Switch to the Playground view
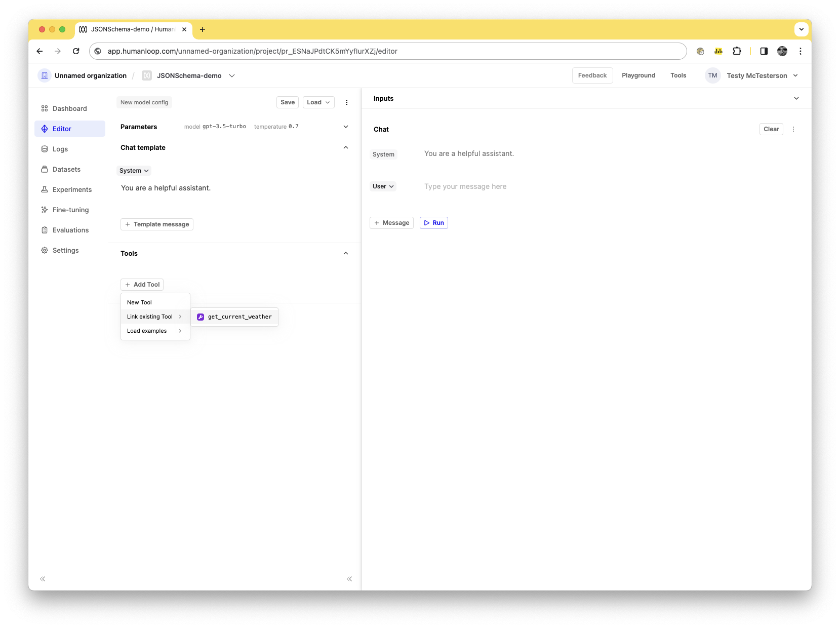 [x=638, y=75]
